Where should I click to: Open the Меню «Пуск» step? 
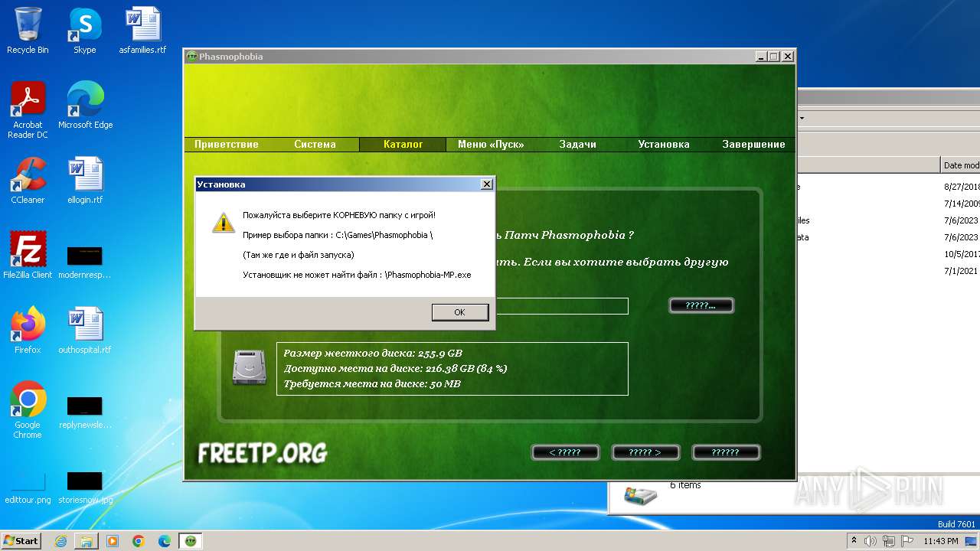pos(491,144)
